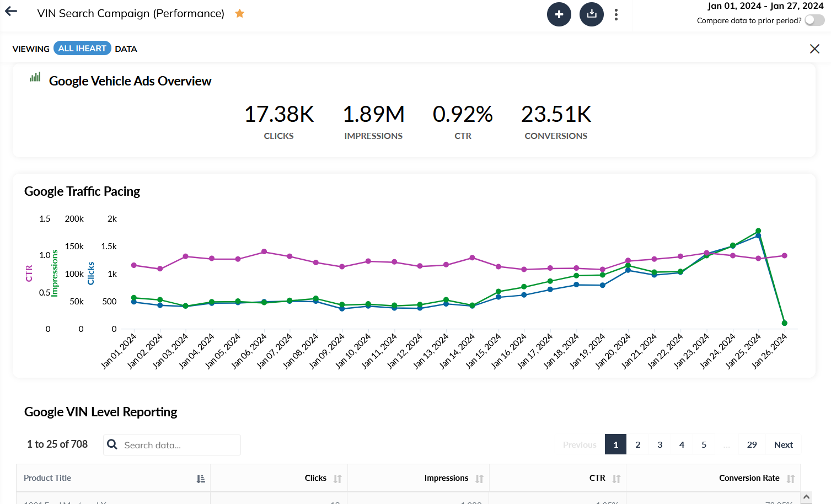The height and width of the screenshot is (504, 831).
Task: Close the viewing filter bar
Action: [814, 49]
